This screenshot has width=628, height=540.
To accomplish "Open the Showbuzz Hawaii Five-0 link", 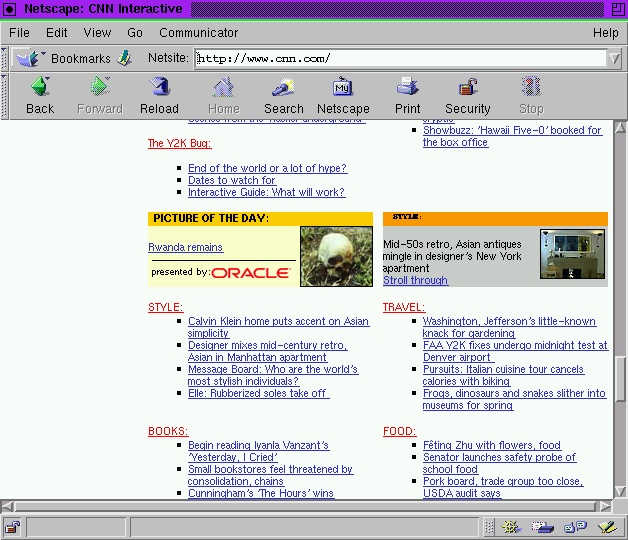I will pyautogui.click(x=512, y=136).
